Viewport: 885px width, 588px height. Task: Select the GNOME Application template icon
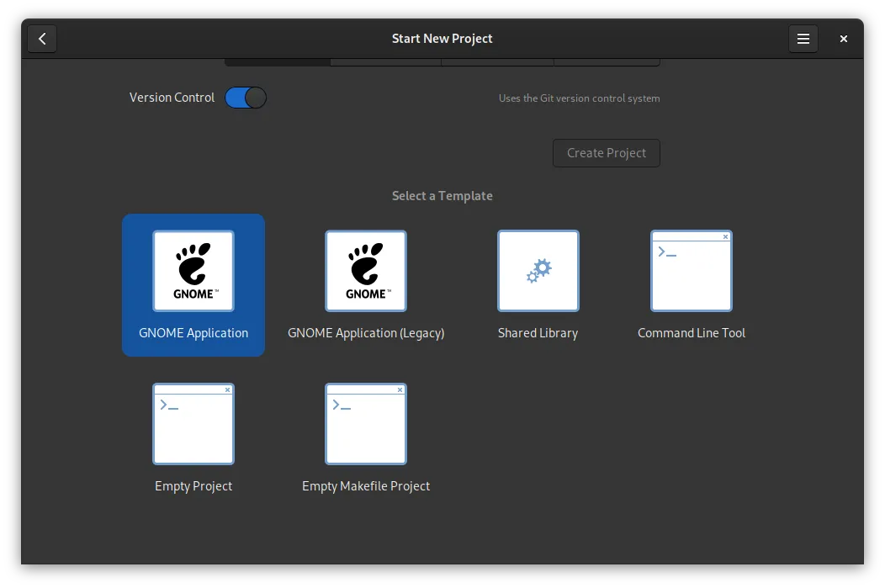[x=193, y=271]
